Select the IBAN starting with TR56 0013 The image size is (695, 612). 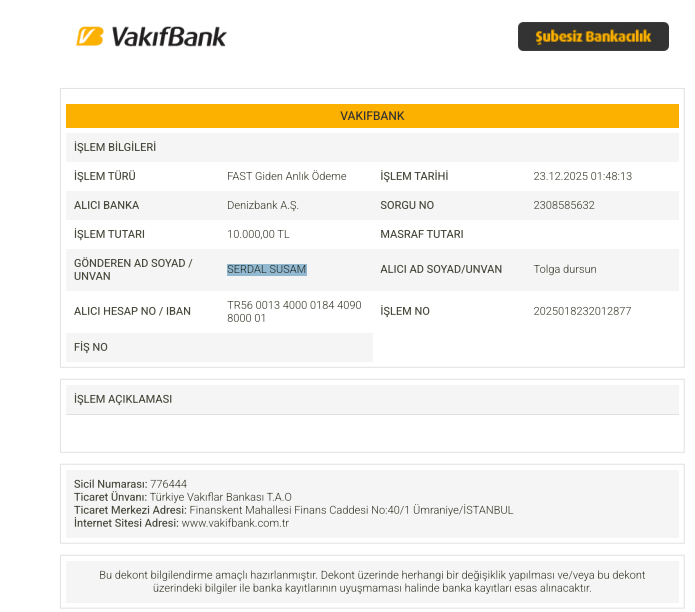click(x=294, y=312)
